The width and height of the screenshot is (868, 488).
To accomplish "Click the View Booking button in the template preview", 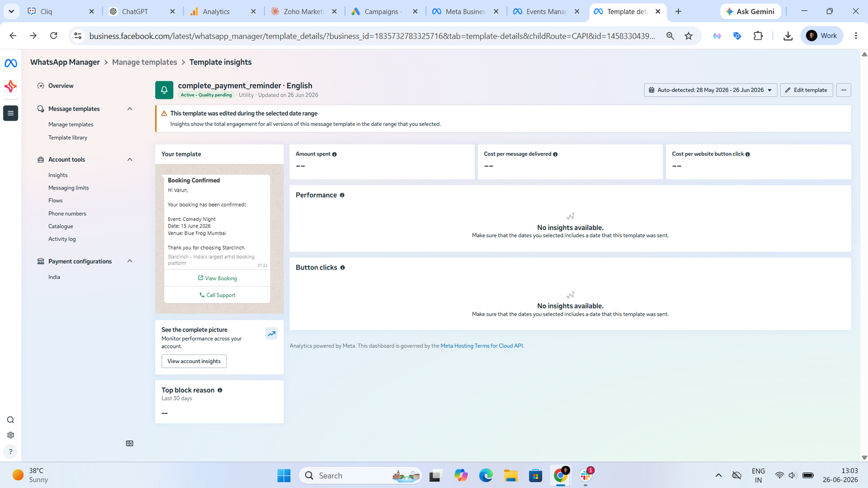I will coord(217,278).
